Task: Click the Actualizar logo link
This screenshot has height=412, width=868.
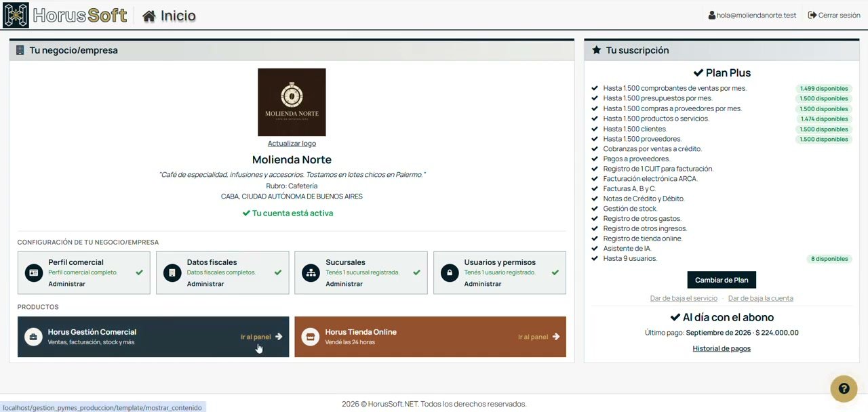Action: click(x=292, y=143)
